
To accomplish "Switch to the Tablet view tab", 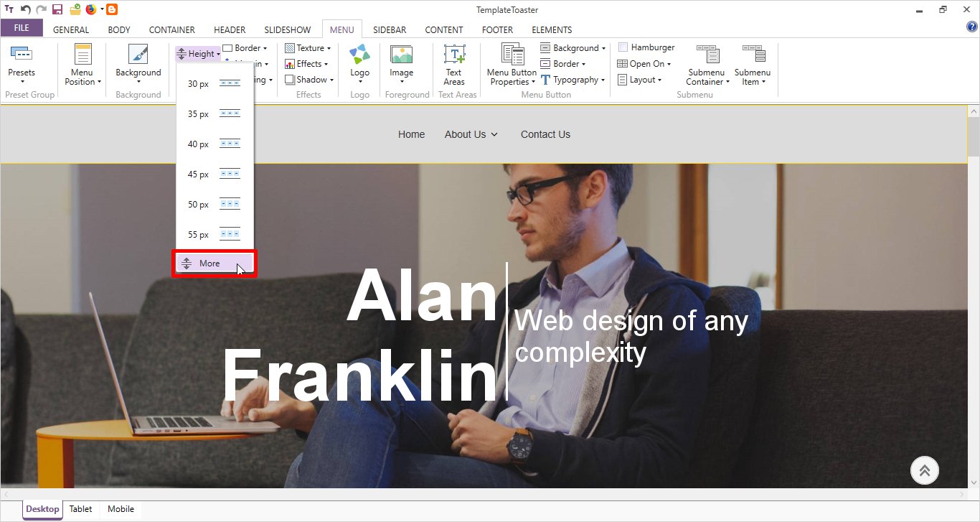I will (80, 509).
